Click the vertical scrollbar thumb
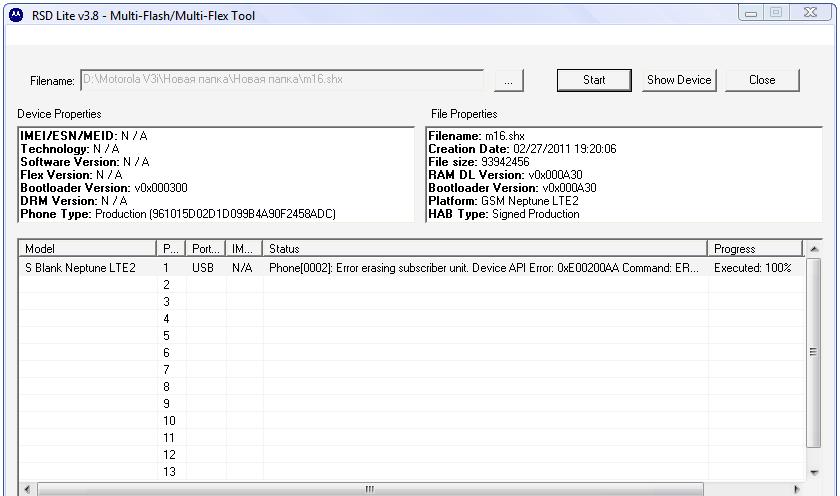This screenshot has width=840, height=496. coord(814,352)
